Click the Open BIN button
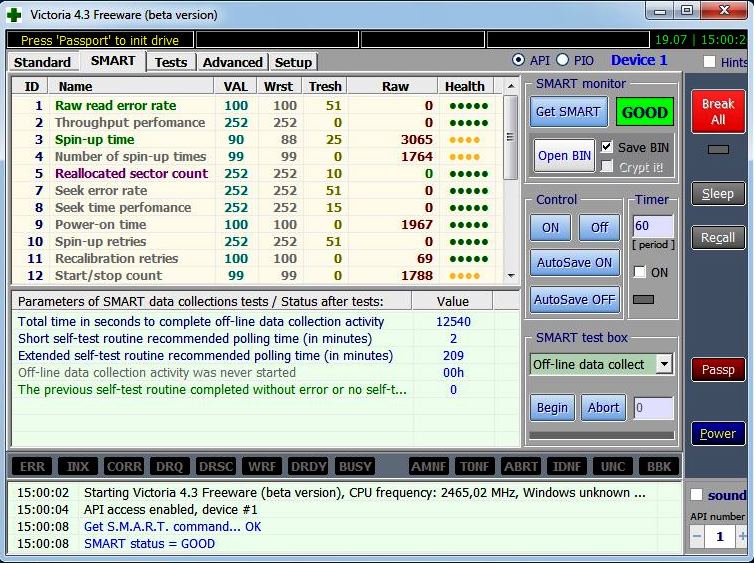Image resolution: width=754 pixels, height=563 pixels. pos(564,156)
